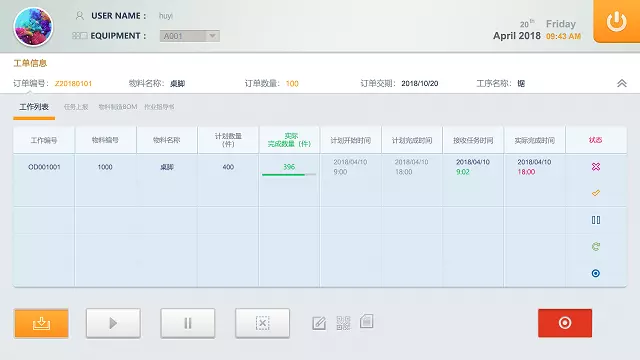Click the 工作编号 column header
Viewport: 640px width, 360px height.
(x=44, y=140)
